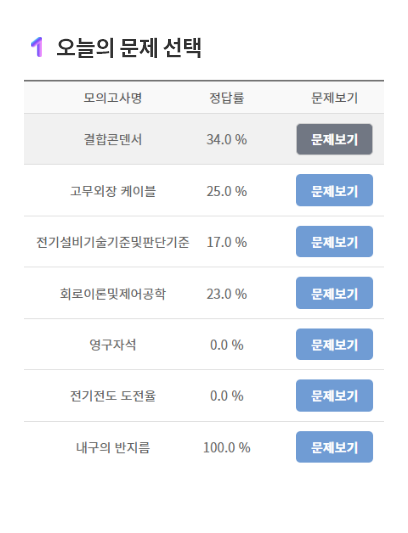Open 문제보기 for 고무외장 케이블
This screenshot has width=408, height=533.
(334, 190)
